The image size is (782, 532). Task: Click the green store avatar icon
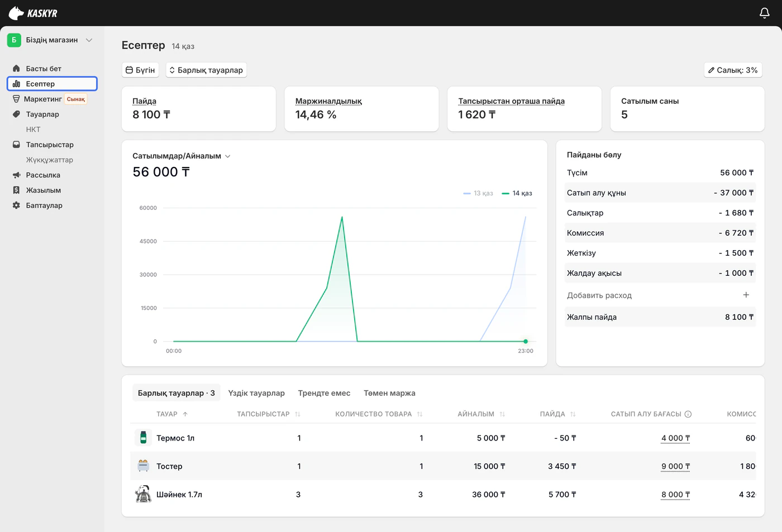(x=14, y=40)
